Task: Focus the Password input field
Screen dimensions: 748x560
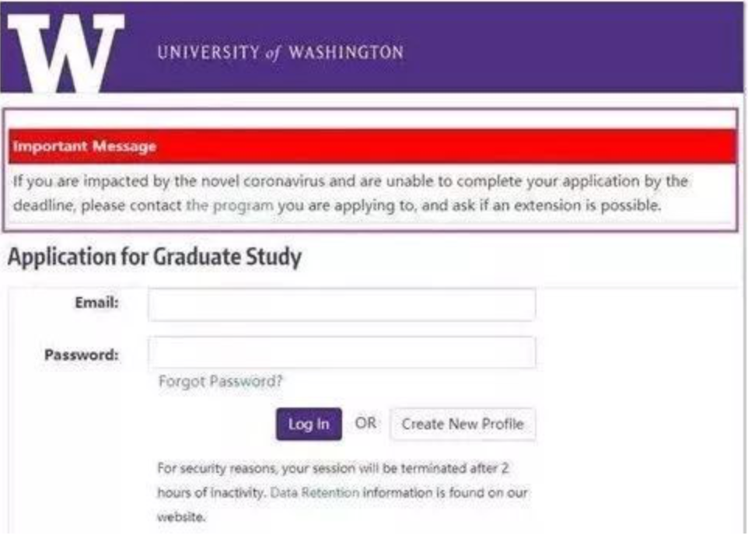Action: (341, 352)
